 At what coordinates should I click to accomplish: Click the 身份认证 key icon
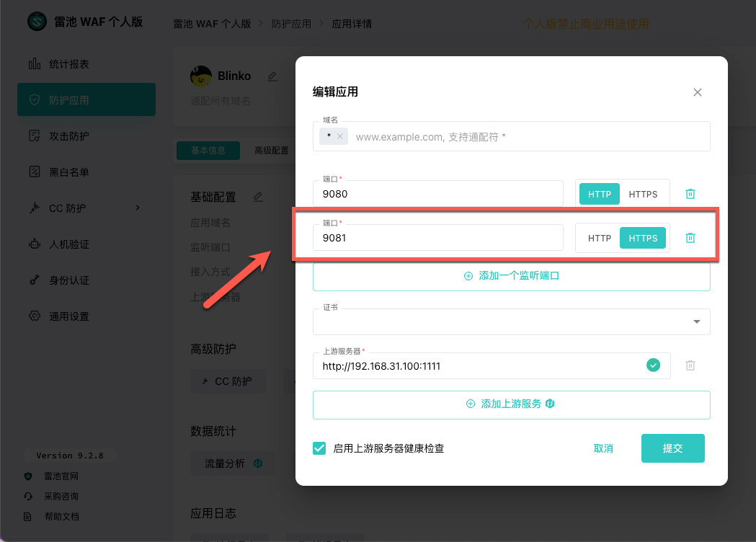[x=35, y=280]
